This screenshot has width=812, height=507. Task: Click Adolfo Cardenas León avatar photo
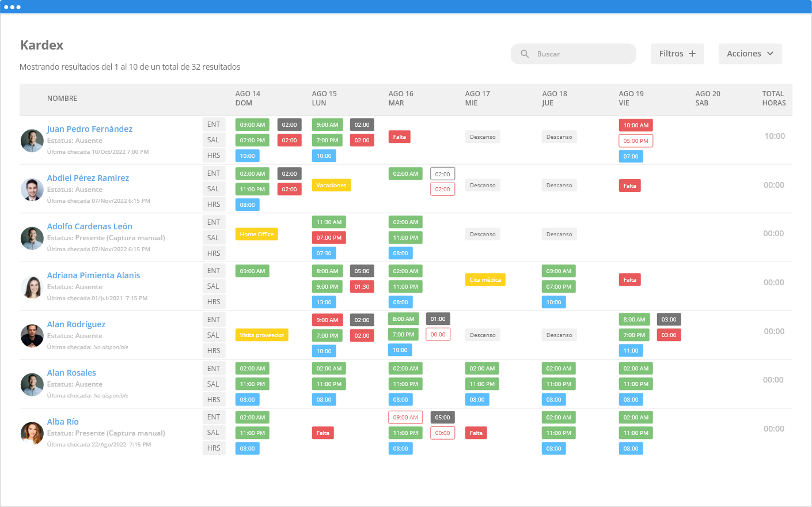[32, 238]
